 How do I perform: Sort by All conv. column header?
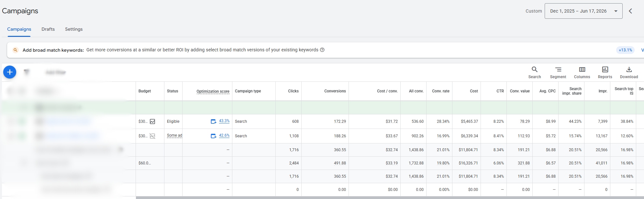pyautogui.click(x=416, y=91)
